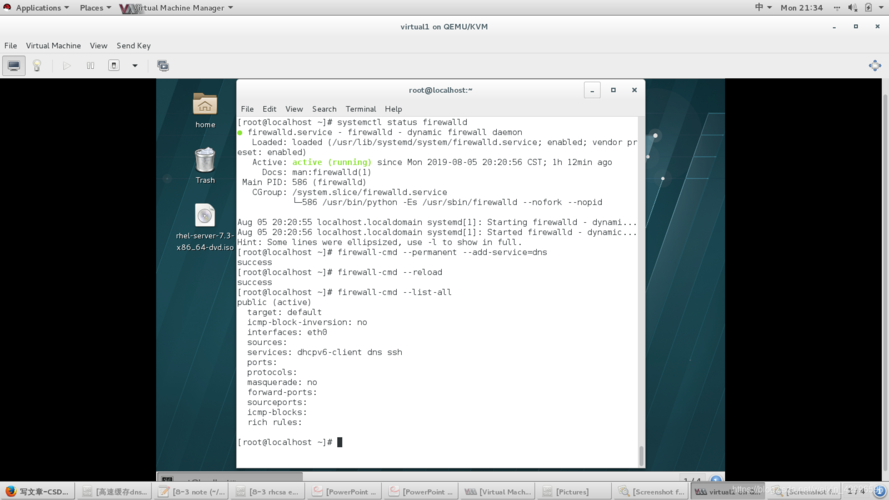Viewport: 889px width, 500px height.
Task: Open the terminal's Terminal menu
Action: point(361,109)
